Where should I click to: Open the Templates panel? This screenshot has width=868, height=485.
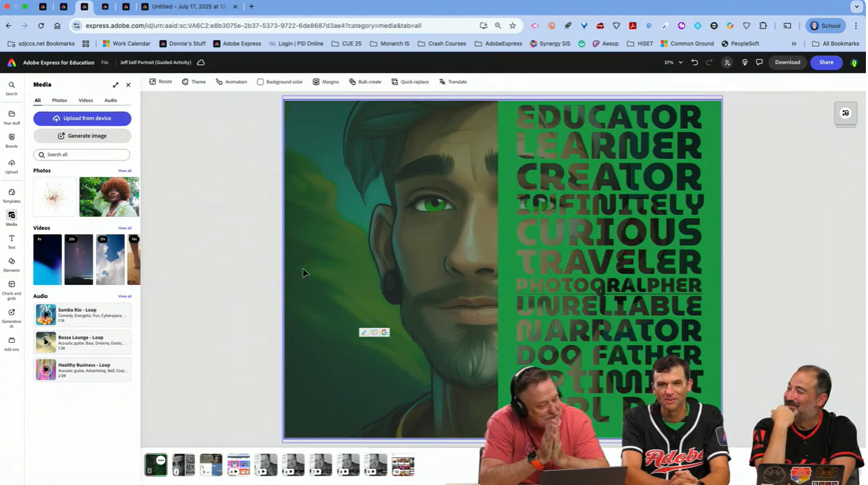point(11,196)
